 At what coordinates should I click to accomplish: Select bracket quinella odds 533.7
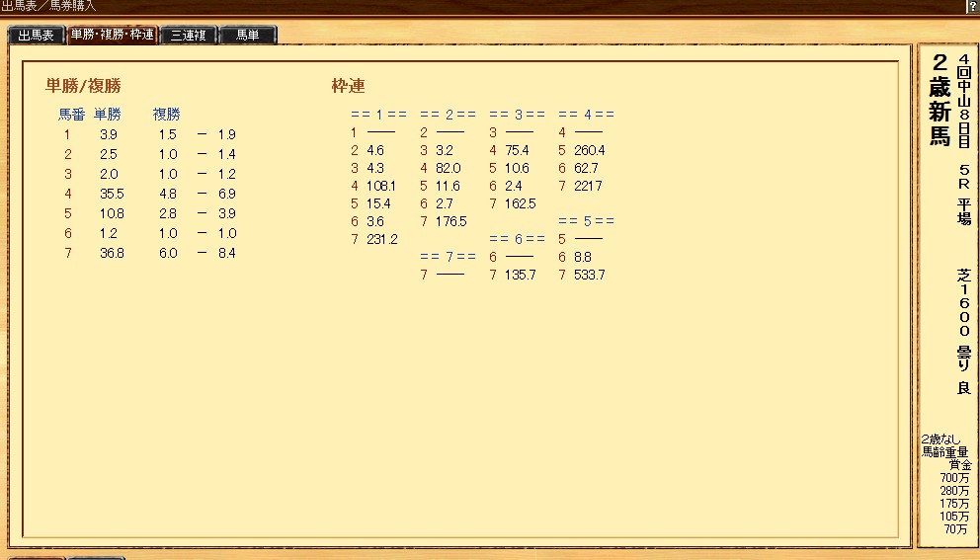(x=590, y=275)
